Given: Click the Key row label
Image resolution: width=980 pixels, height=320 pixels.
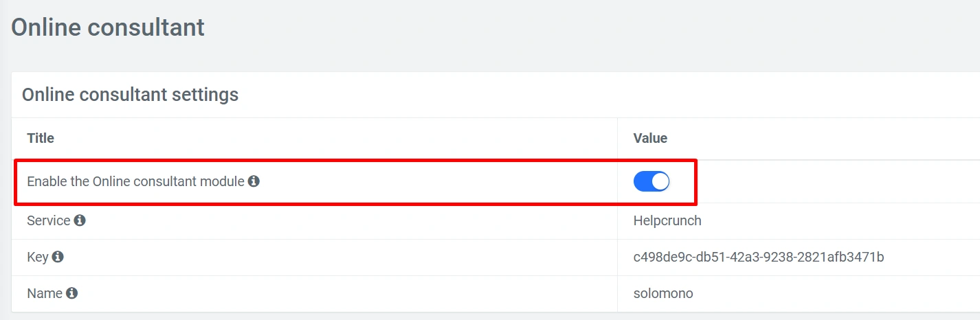Looking at the screenshot, I should tap(37, 258).
